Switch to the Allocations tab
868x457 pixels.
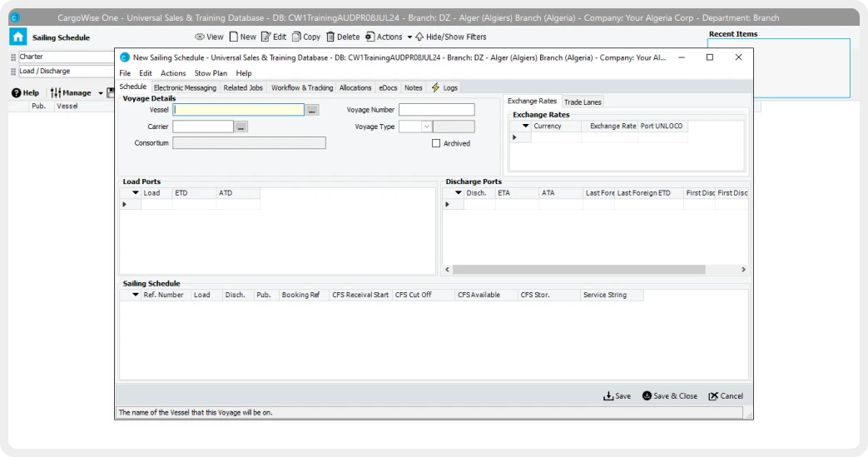(x=355, y=87)
